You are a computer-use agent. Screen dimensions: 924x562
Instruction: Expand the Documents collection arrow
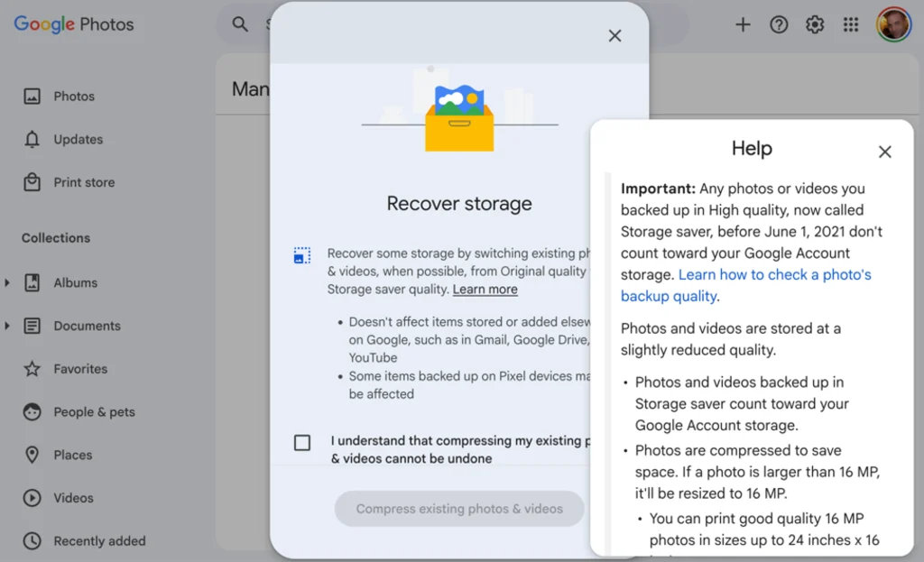pyautogui.click(x=7, y=326)
